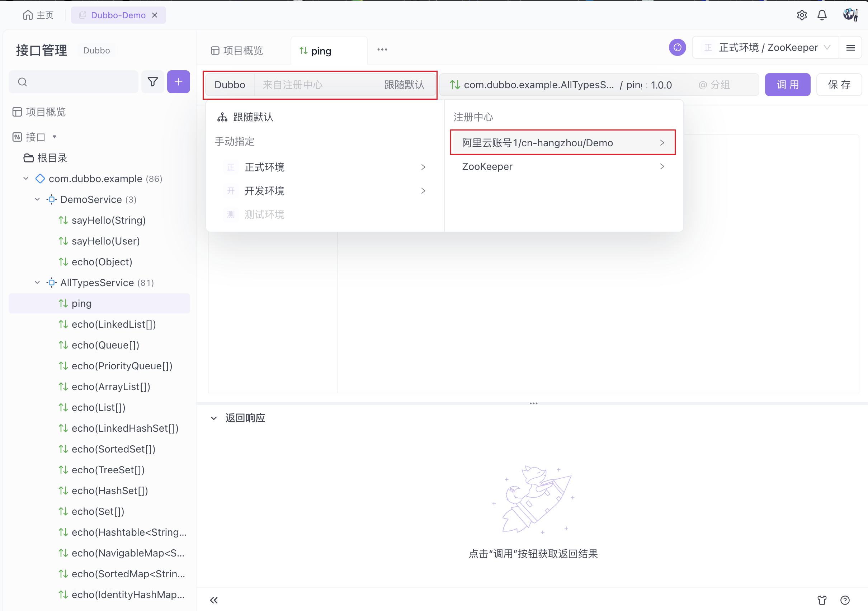Click the filter funnel icon

click(153, 82)
